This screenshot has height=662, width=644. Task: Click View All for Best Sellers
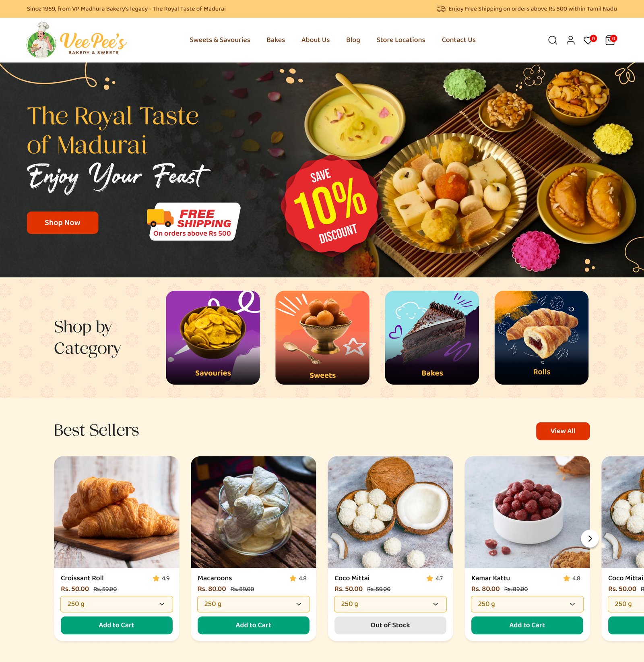pyautogui.click(x=563, y=431)
